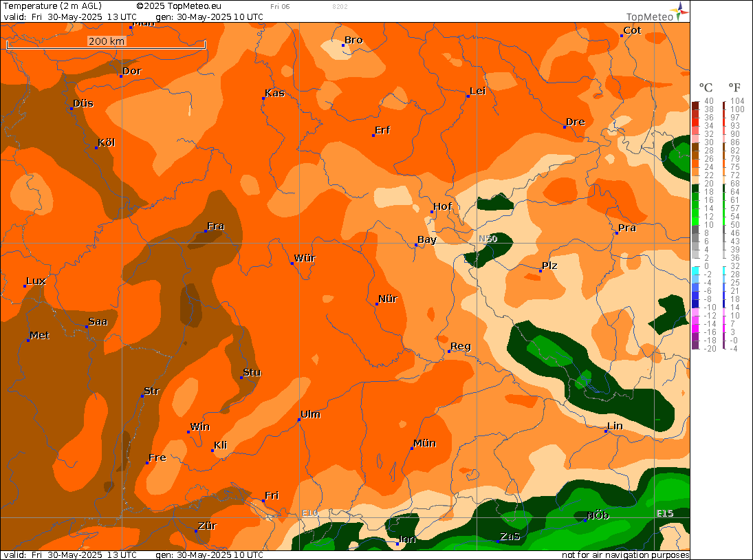The height and width of the screenshot is (560, 753).
Task: Select the "Saa" city label
Action: click(98, 321)
